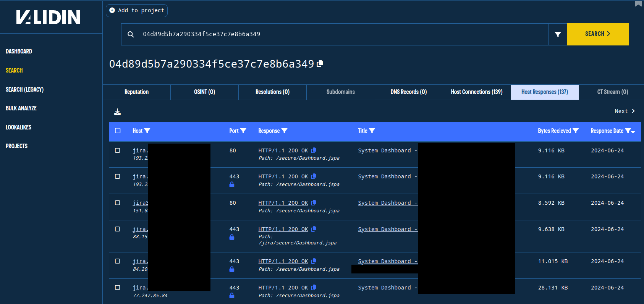Open System Dashboard title link in the 9.638 KB row
The width and height of the screenshot is (644, 304).
(x=388, y=229)
